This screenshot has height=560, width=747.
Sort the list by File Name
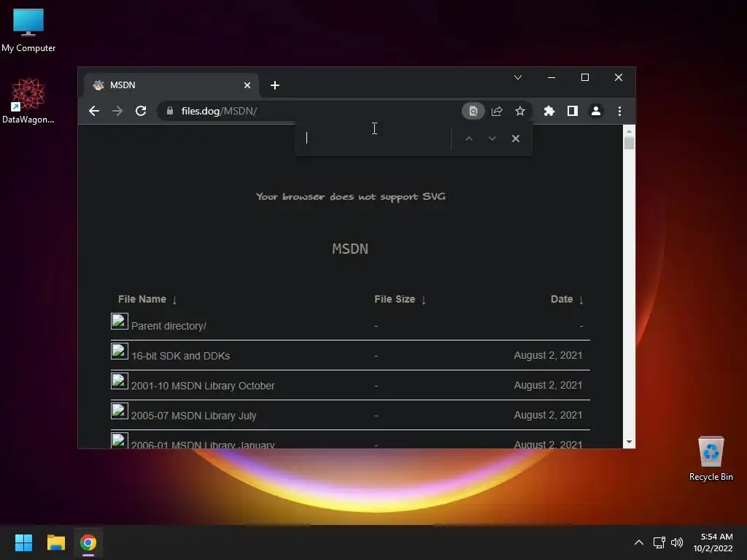coord(147,299)
